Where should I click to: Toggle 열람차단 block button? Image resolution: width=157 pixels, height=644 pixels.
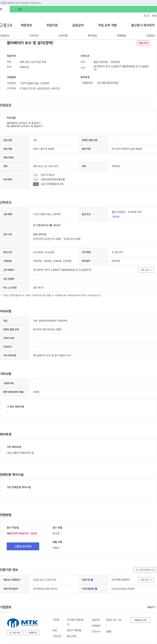[x=31, y=633]
